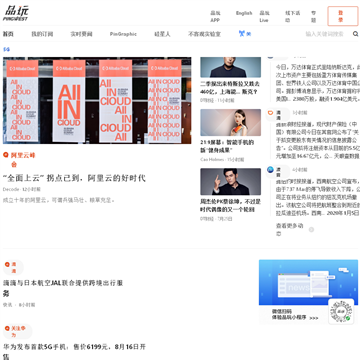Click the 滴滴 tag above JAL headline
This screenshot has height=360, width=360.
[x=13, y=267]
